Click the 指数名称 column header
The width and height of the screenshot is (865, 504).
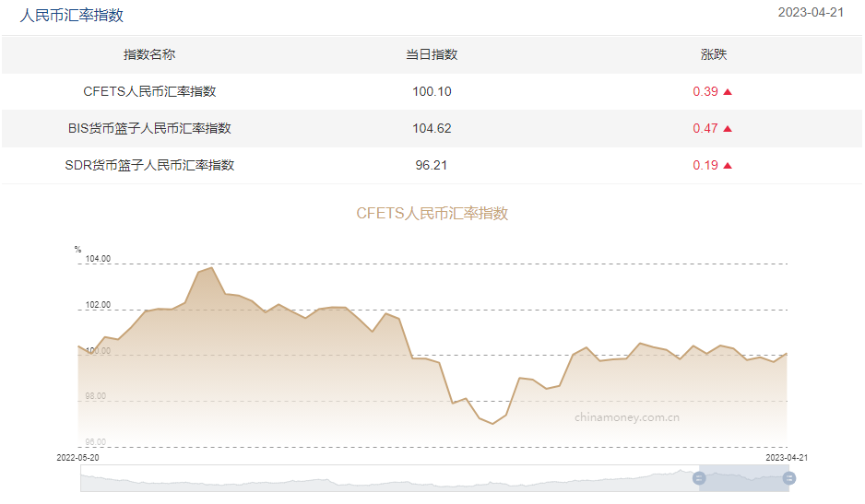click(149, 54)
